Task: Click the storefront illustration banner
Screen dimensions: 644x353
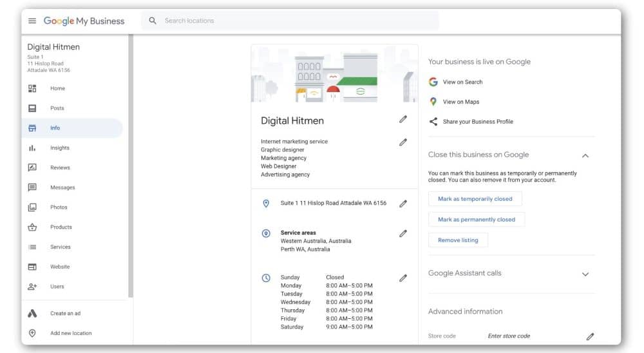Action: 334,74
